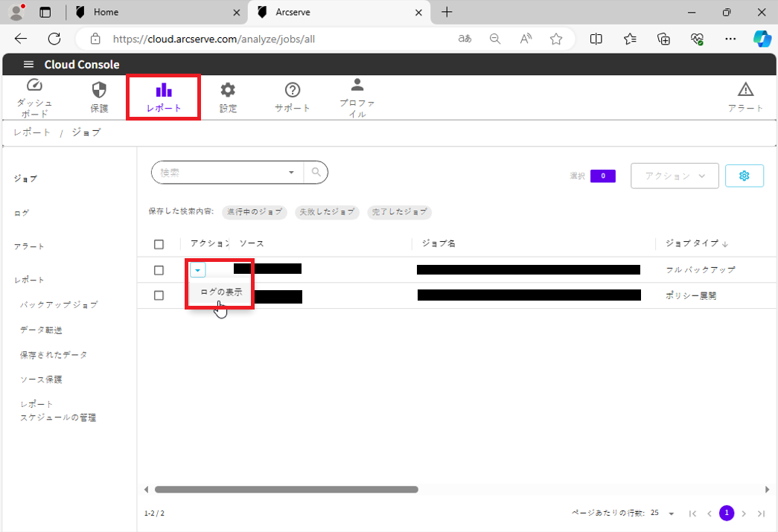Open browser collections icon
The height and width of the screenshot is (532, 778).
663,39
